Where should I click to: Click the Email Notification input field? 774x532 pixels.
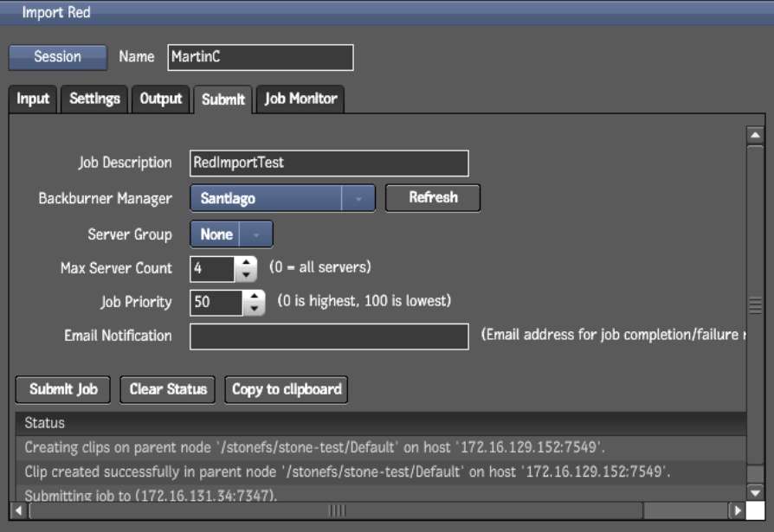pyautogui.click(x=329, y=337)
